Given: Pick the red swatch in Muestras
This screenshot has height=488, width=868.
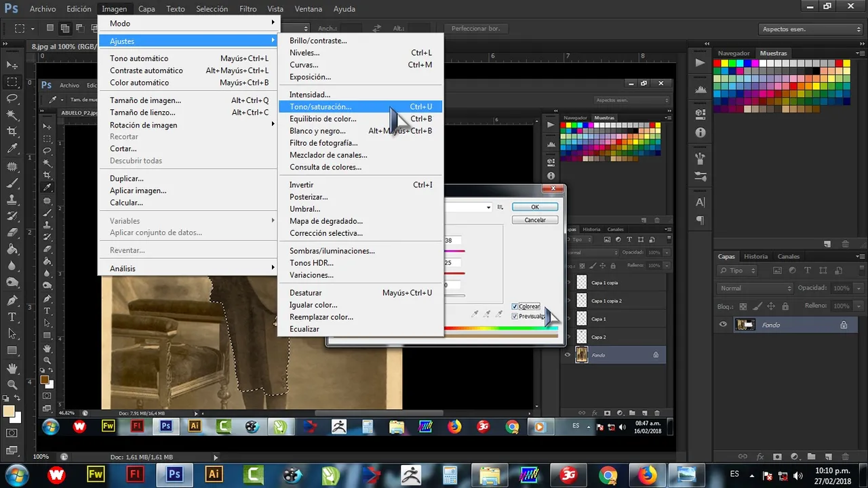Looking at the screenshot, I should point(717,62).
